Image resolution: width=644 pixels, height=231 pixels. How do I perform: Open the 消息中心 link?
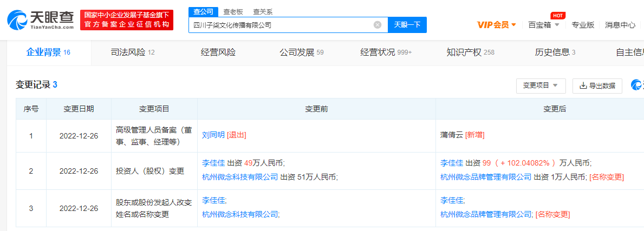(x=620, y=25)
